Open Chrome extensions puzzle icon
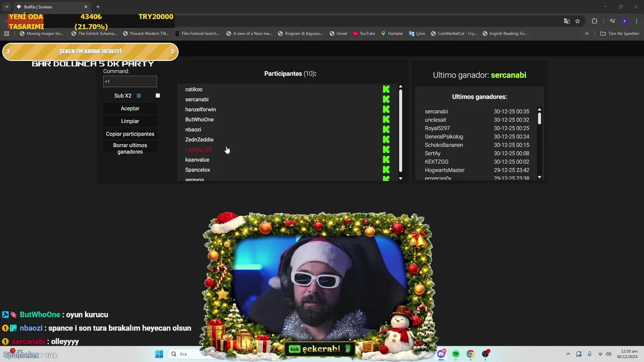644x362 pixels. point(595,21)
